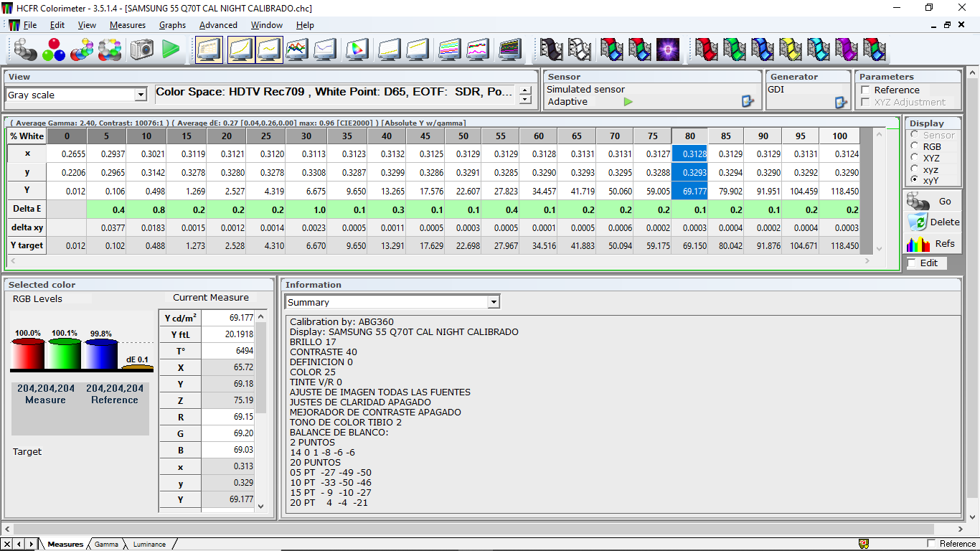Toggle Reference checkbox in the status bar
Viewport: 980px width, 551px height.
[932, 543]
